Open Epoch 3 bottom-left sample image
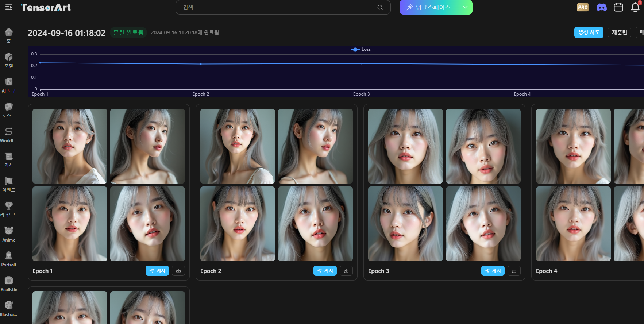The image size is (644, 324). (405, 224)
